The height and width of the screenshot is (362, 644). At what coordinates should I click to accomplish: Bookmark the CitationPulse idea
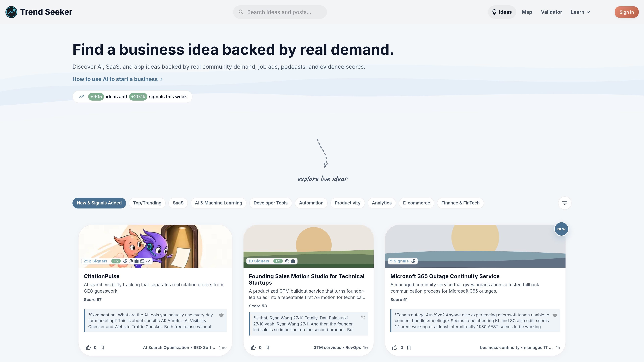[102, 348]
